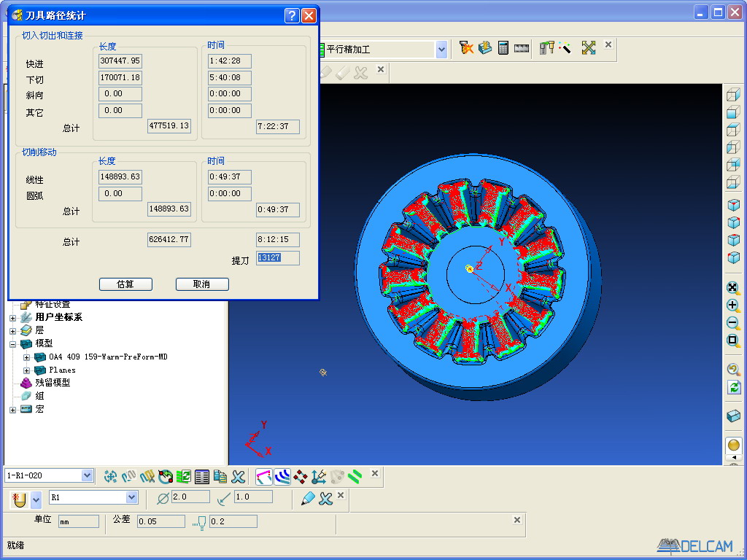Open the tool type arrow dropdown
The image size is (747, 560).
(x=36, y=500)
